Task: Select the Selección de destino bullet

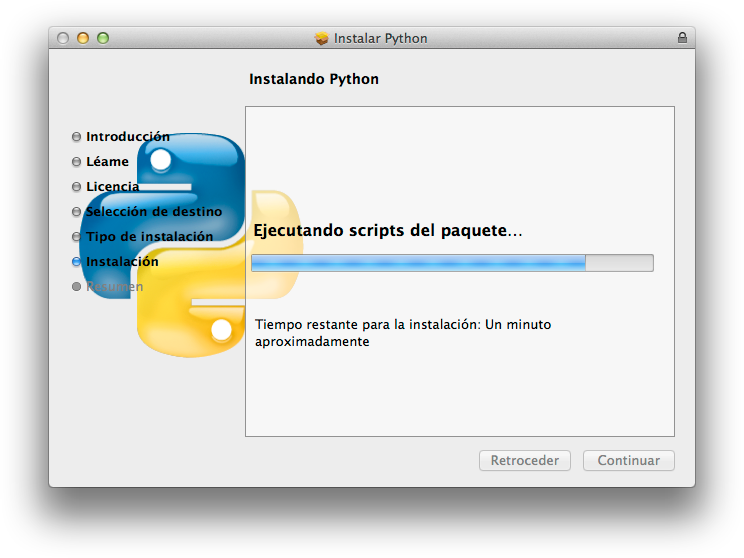Action: [76, 212]
